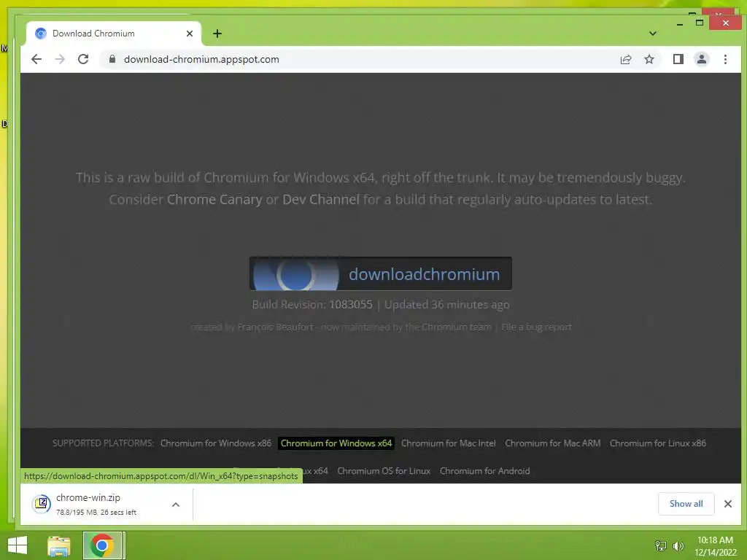
Task: Open the volume speaker tray icon
Action: [678, 545]
